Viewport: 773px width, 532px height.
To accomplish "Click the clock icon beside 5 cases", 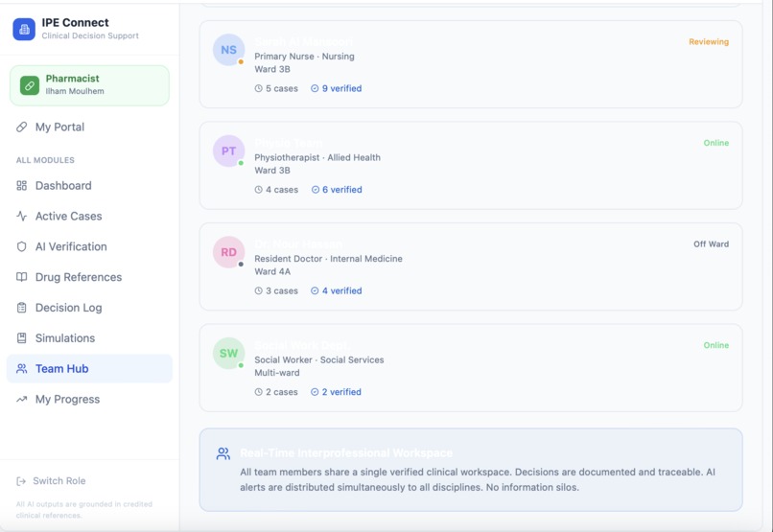I will point(258,88).
